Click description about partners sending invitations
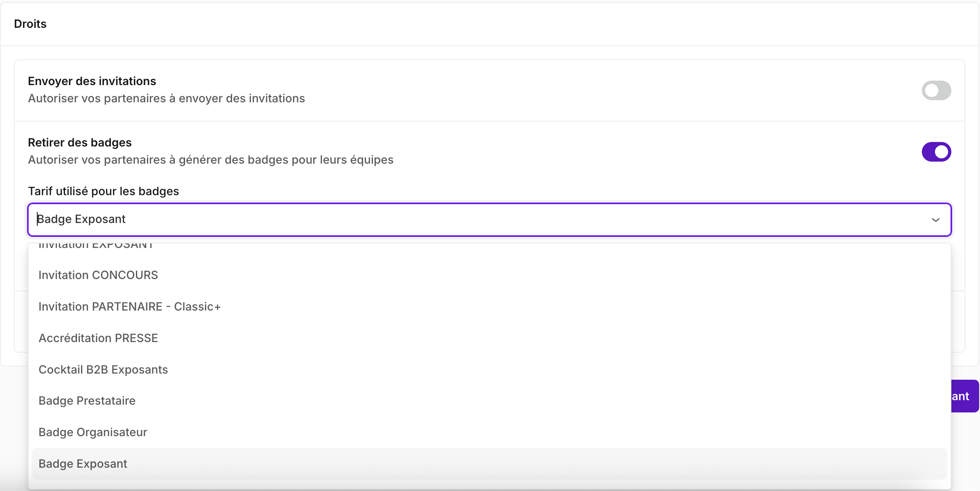Image resolution: width=980 pixels, height=491 pixels. [x=166, y=98]
